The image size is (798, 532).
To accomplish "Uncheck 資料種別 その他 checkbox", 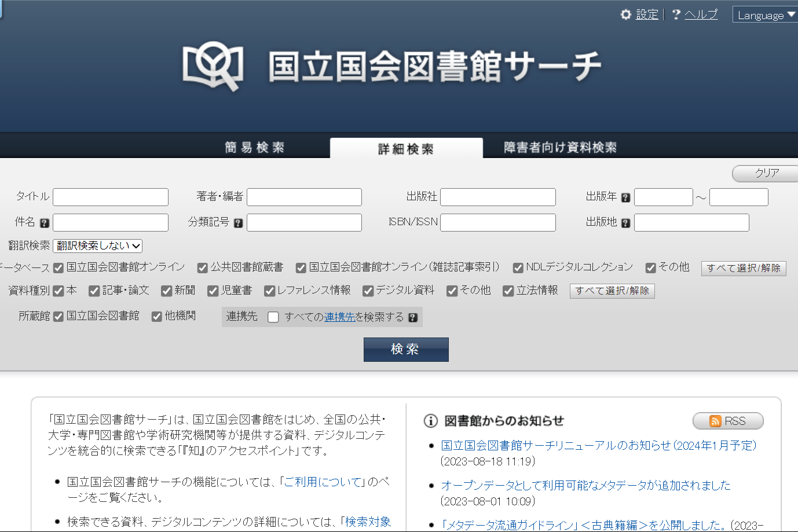I will click(x=452, y=291).
